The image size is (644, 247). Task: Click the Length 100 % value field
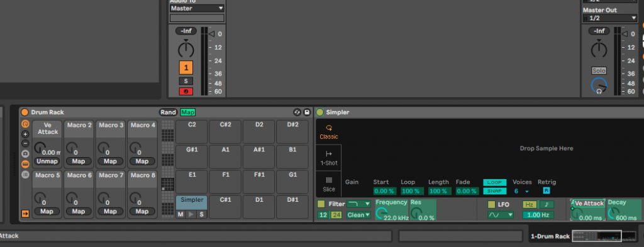pos(440,191)
